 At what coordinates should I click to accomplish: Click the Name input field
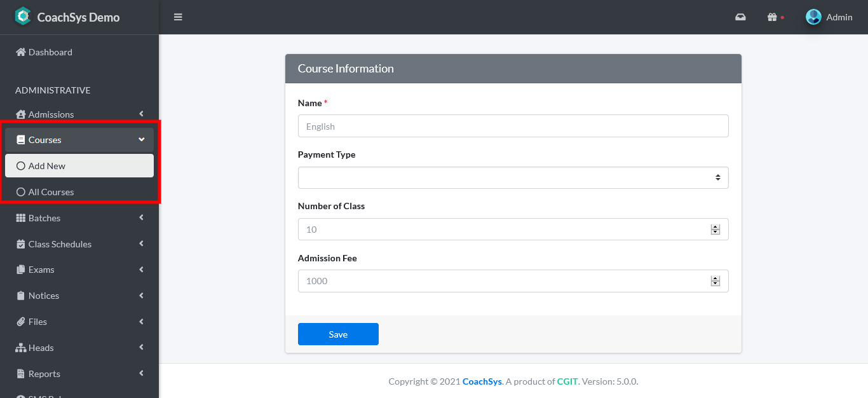point(513,126)
